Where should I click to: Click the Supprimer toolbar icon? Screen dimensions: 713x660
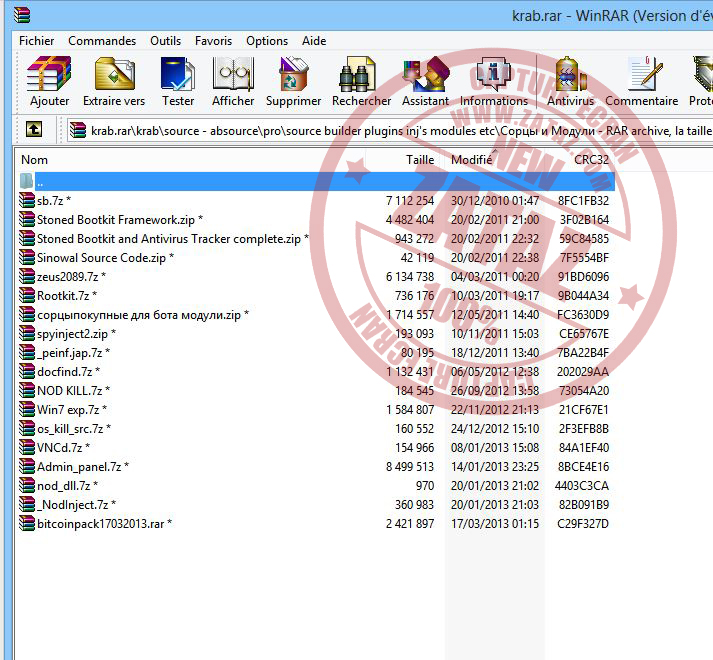coord(294,74)
